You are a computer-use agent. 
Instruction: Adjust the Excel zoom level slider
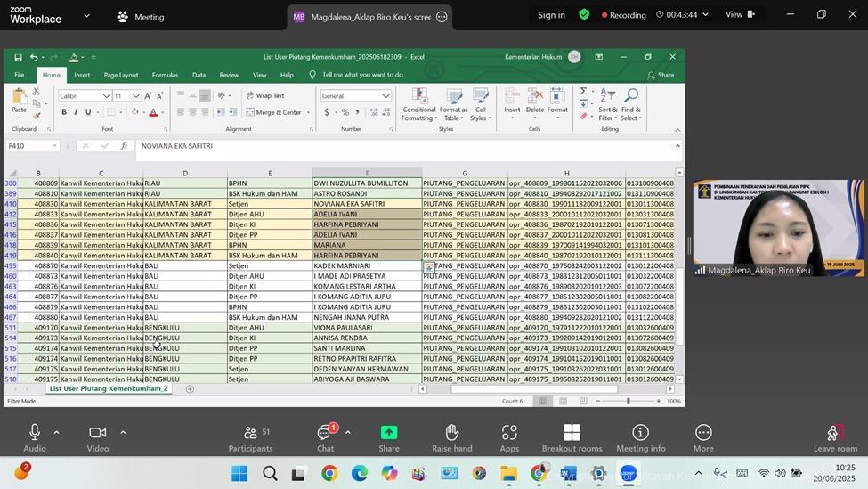(x=628, y=401)
